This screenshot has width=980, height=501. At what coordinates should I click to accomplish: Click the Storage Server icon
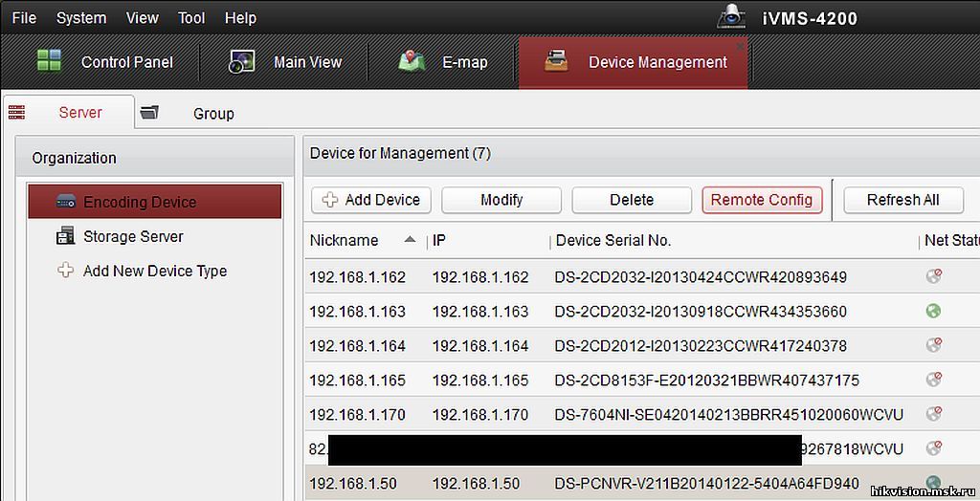tap(65, 235)
